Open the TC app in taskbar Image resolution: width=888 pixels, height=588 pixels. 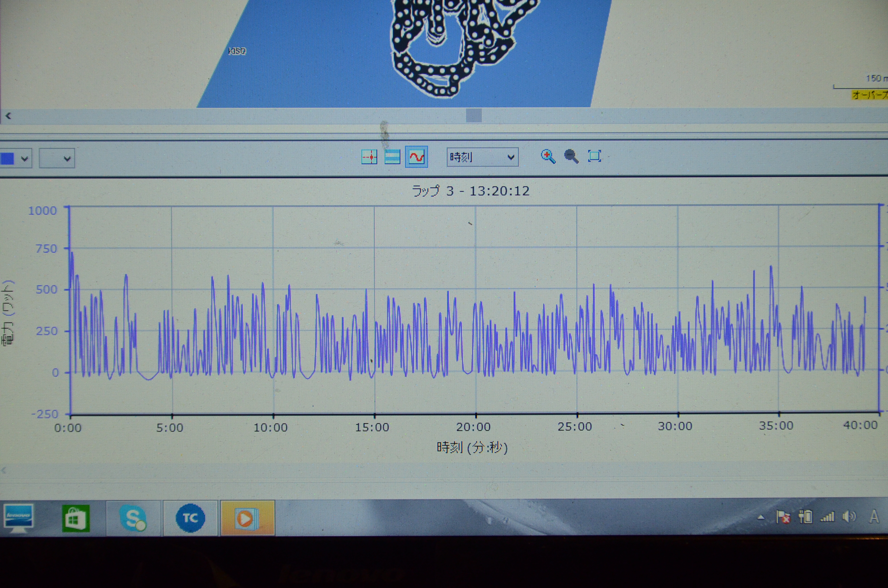[190, 518]
